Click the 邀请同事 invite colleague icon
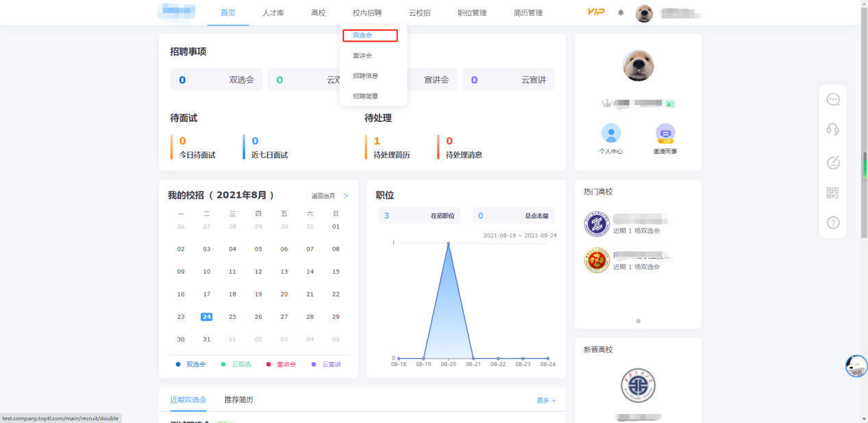Screen dimensions: 868x423 coord(665,133)
